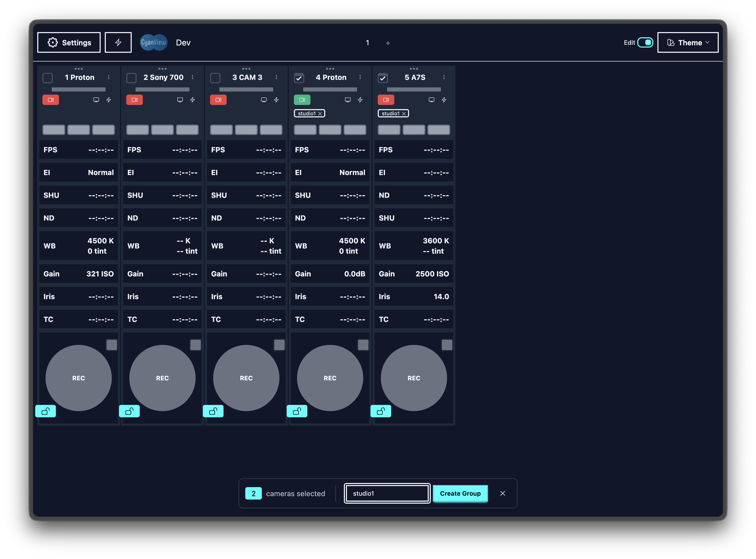Click the Create Group button
Image resolution: width=756 pixels, height=559 pixels.
click(460, 493)
